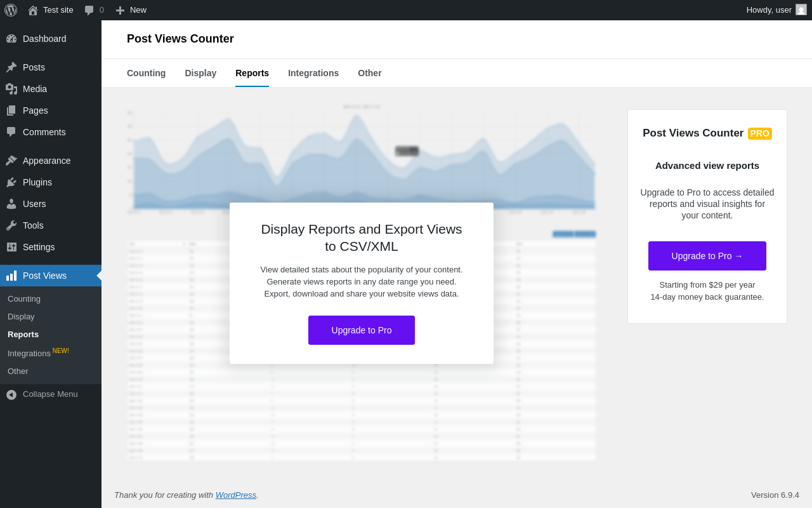Screen dimensions: 812x508
Task: Select the Reports tab
Action: [252, 73]
